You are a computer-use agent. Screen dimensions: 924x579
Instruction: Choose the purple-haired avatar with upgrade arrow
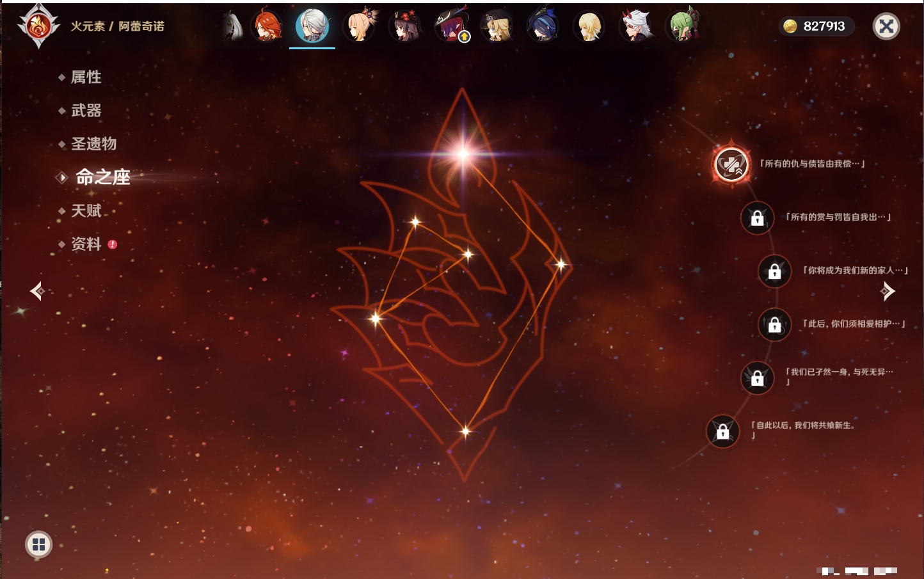451,26
